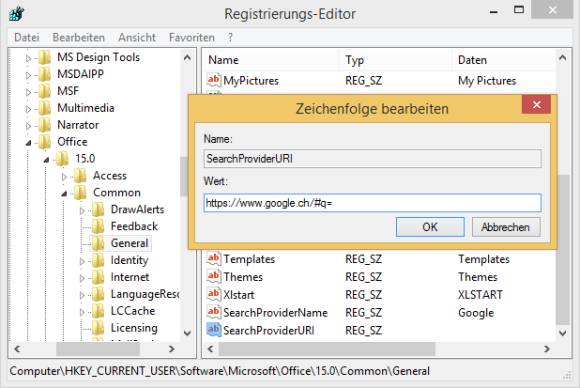Select the SearchProviderURI string value icon
Screen dimensions: 580x388
coord(213,330)
